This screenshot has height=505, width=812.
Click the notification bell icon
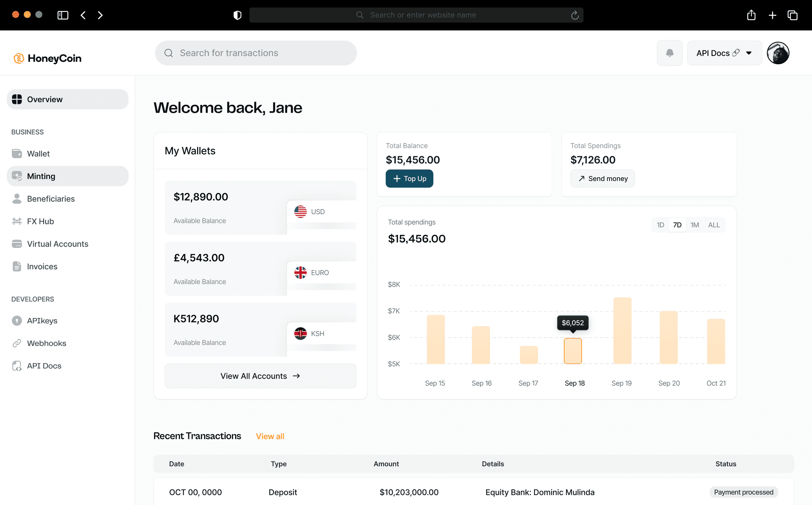click(669, 53)
